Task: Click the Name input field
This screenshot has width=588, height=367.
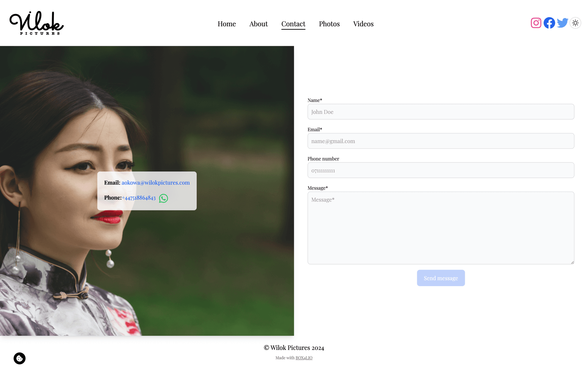Action: click(441, 112)
